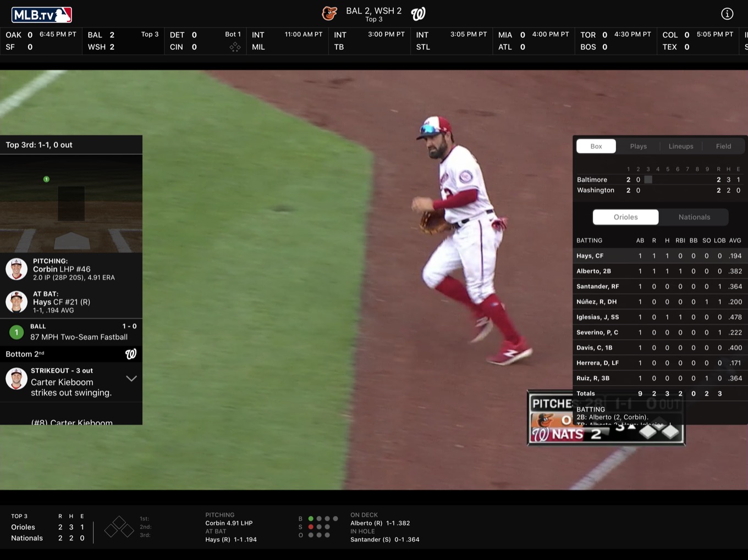Click the ball-strike-out count indicator
This screenshot has height=560, width=748.
tap(318, 526)
